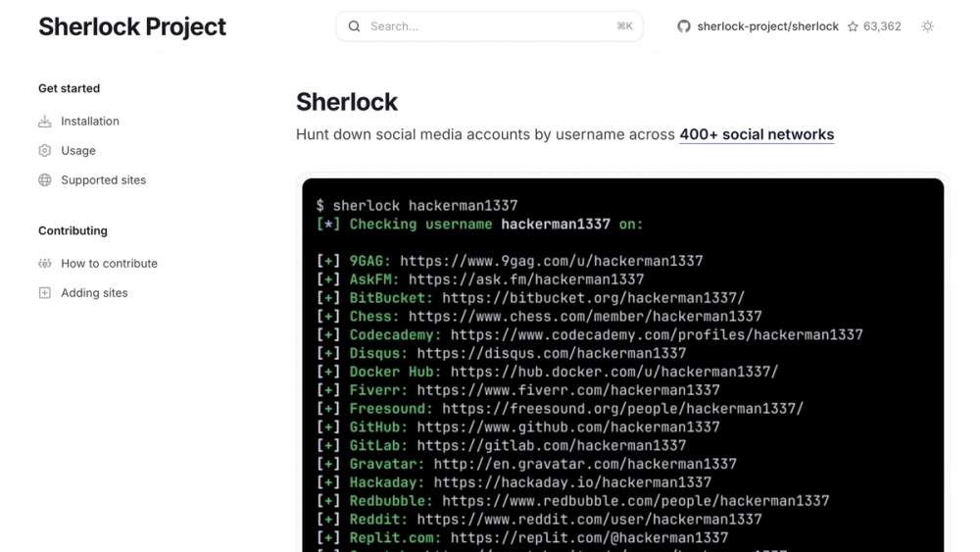980x552 pixels.
Task: Click the Adding sites plus-box icon
Action: click(44, 293)
